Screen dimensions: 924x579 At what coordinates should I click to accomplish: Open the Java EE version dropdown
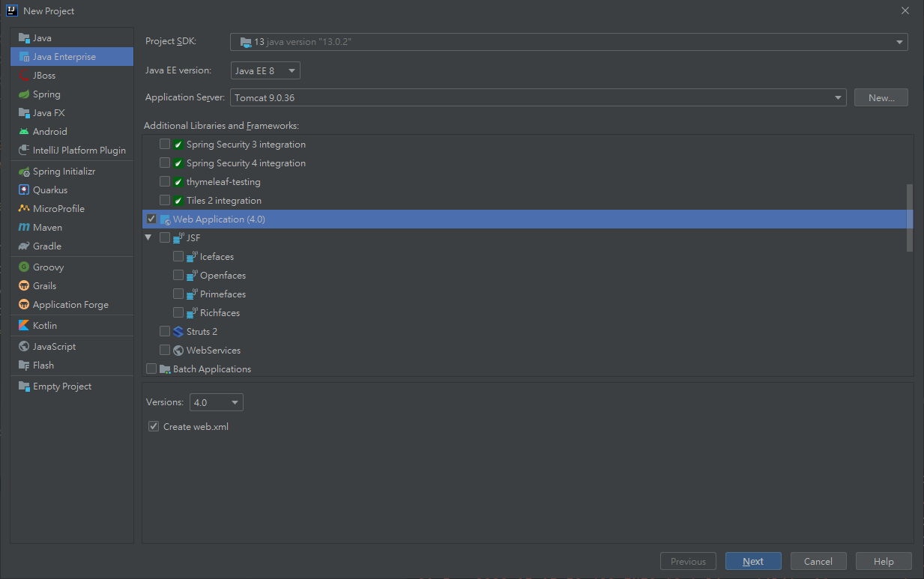pos(265,70)
